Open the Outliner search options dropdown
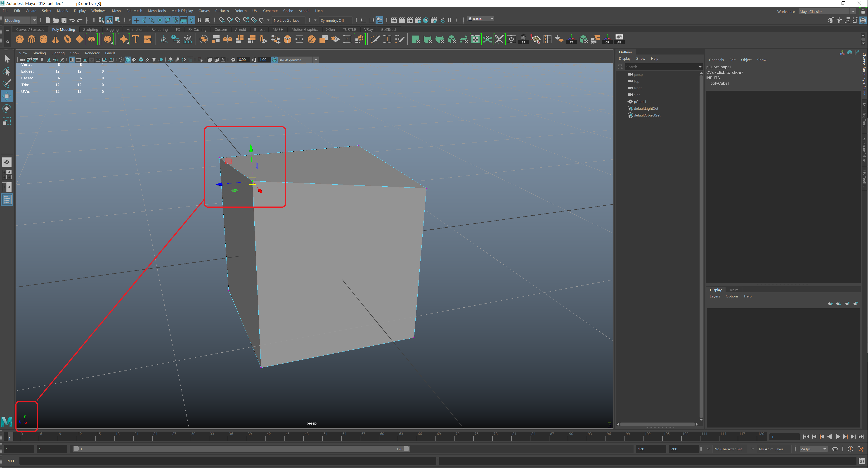The width and height of the screenshot is (868, 468). [x=700, y=67]
